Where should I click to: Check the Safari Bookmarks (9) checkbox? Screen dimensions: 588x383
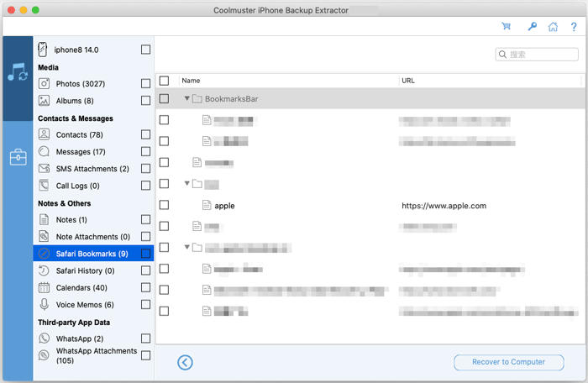pyautogui.click(x=146, y=254)
